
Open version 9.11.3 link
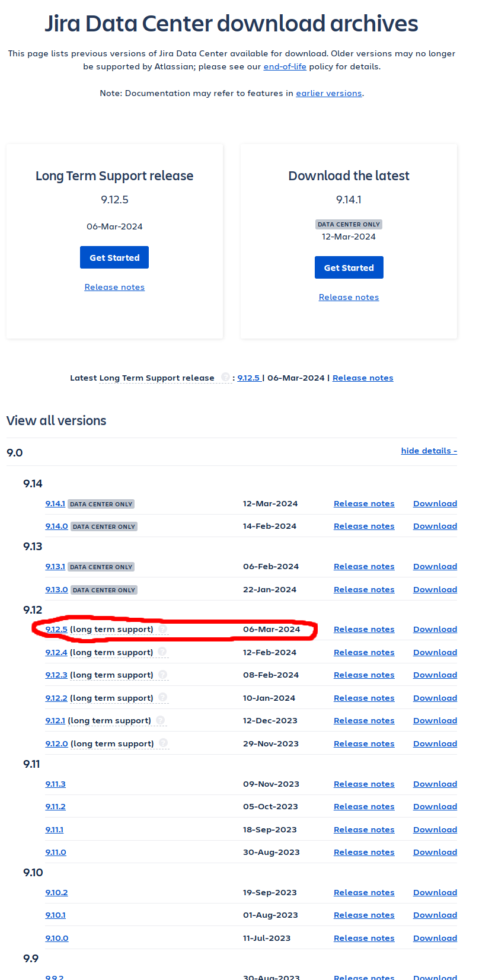point(55,784)
